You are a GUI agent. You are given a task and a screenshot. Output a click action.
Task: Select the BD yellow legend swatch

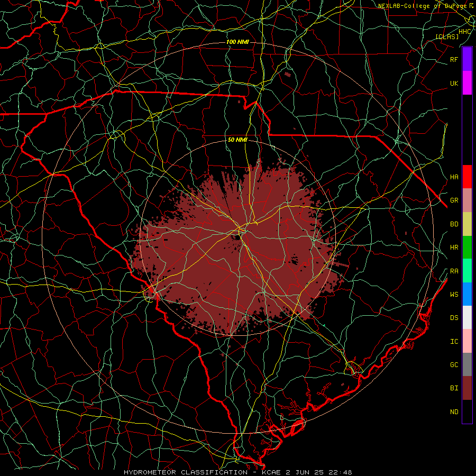click(467, 224)
